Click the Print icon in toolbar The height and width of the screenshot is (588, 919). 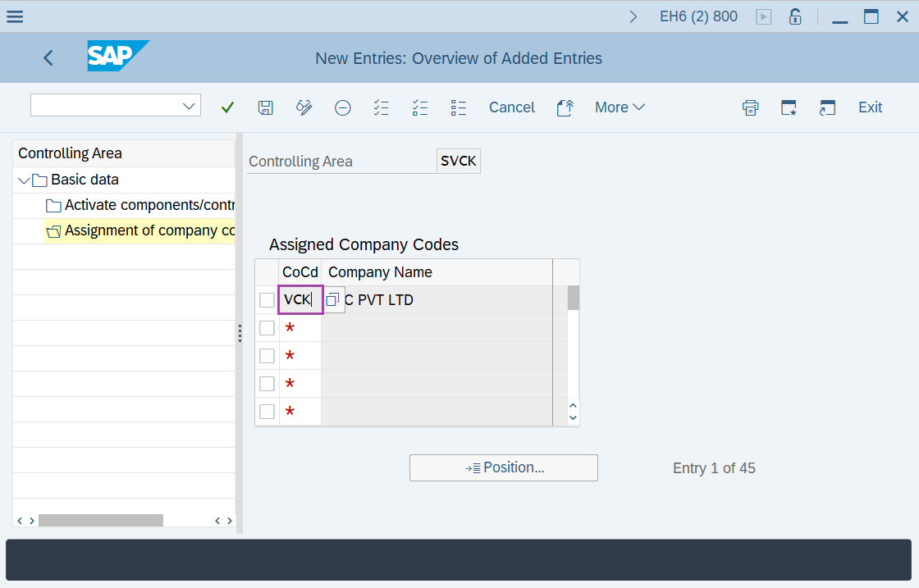pyautogui.click(x=750, y=107)
